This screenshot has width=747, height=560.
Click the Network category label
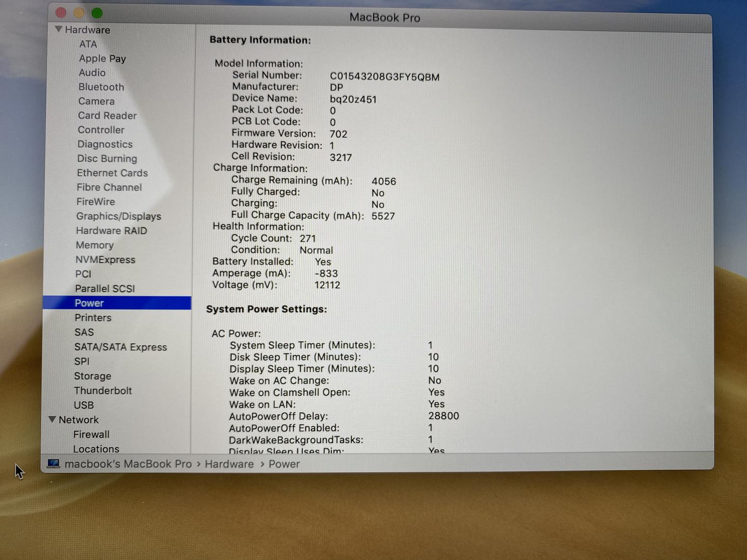[78, 419]
